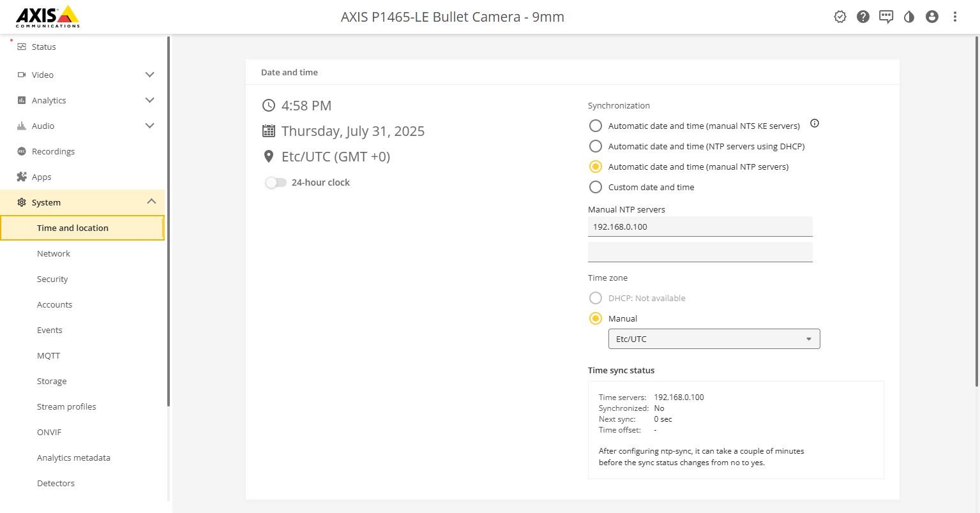Open the feedback speech bubble icon
Viewport: 980px width, 513px height.
[x=886, y=17]
